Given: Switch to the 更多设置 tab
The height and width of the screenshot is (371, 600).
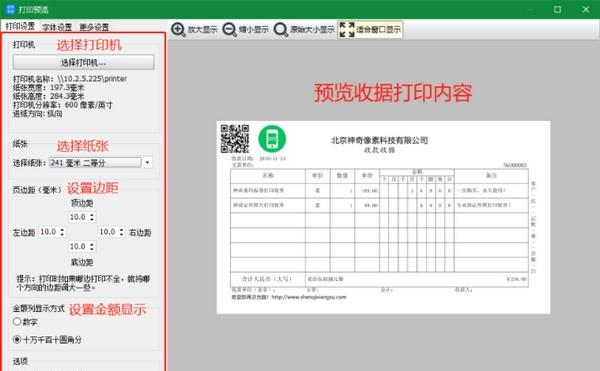Looking at the screenshot, I should click(94, 27).
